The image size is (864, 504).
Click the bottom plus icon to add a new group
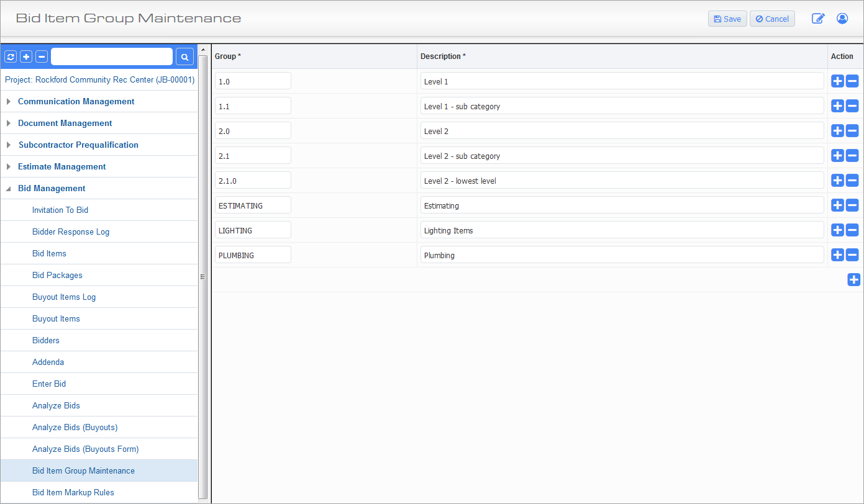tap(854, 279)
